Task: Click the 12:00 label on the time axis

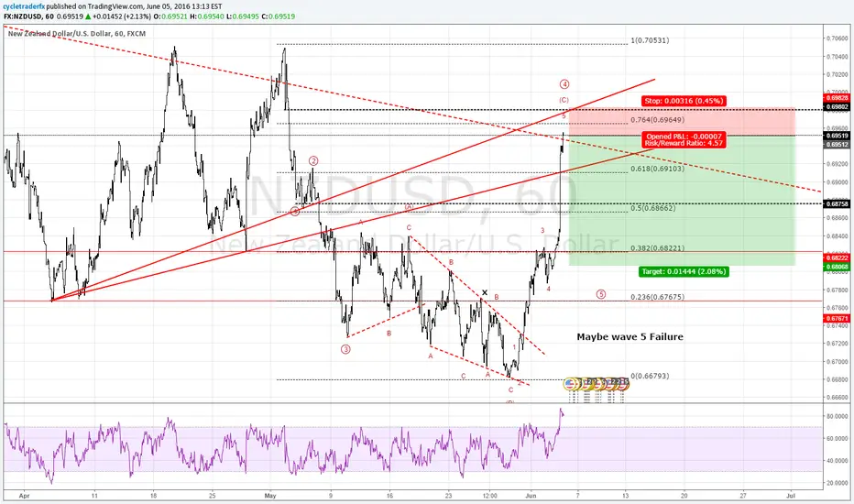Action: 489,496
